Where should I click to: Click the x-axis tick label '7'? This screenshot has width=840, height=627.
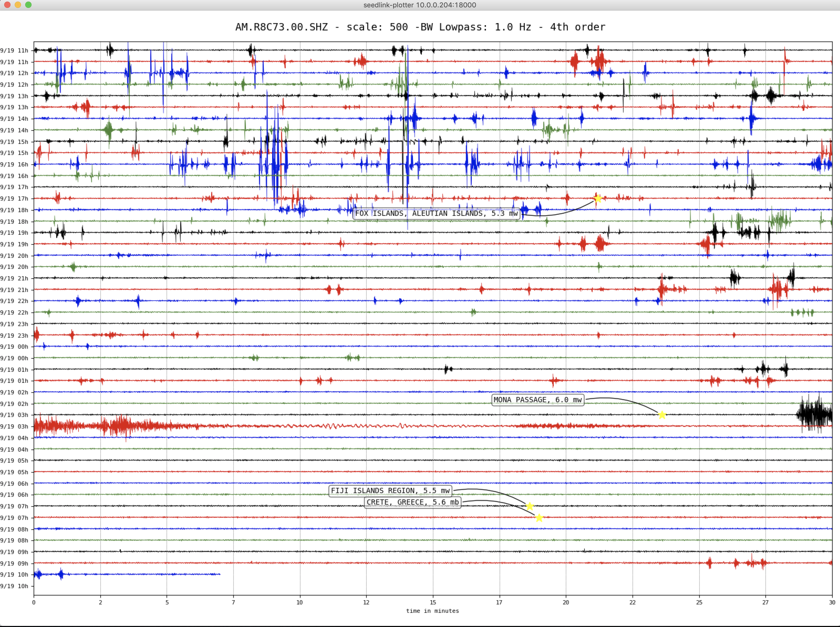pos(234,602)
